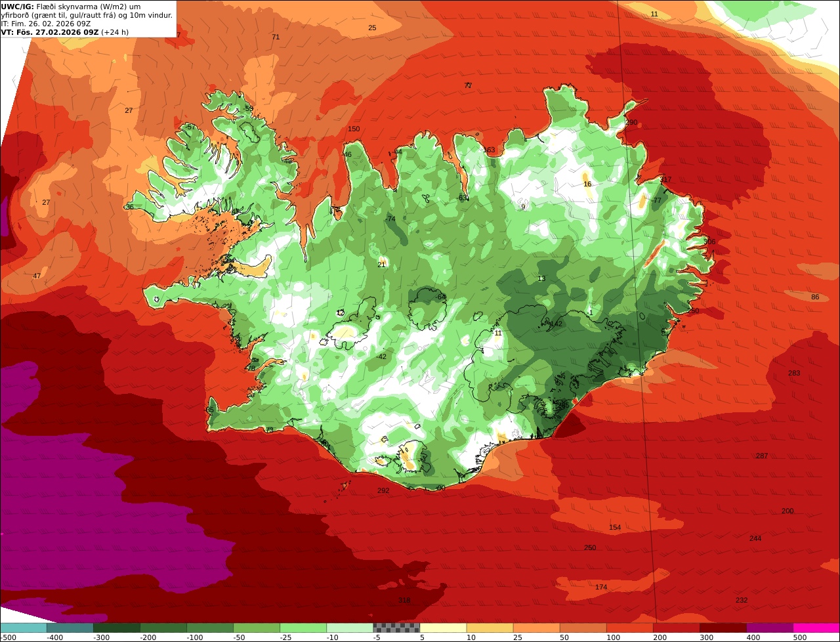Click the map value 154 southeast of Iceland
This screenshot has width=840, height=642.
click(x=615, y=528)
